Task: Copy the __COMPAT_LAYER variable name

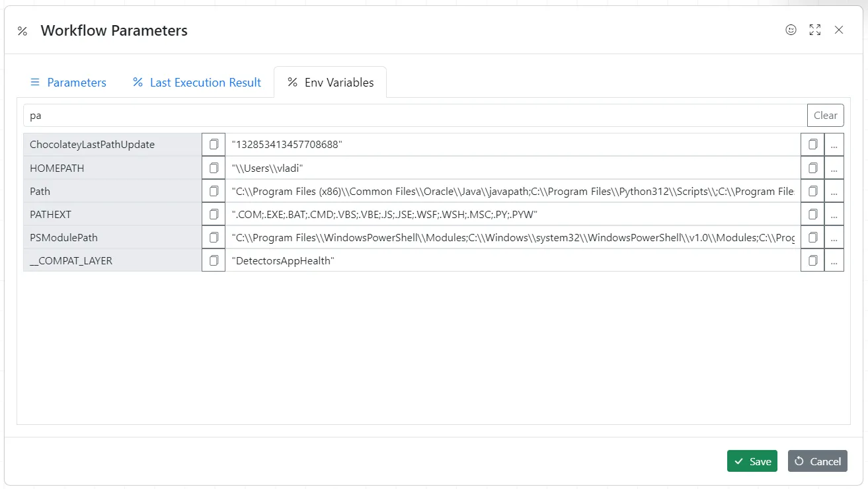Action: [214, 260]
